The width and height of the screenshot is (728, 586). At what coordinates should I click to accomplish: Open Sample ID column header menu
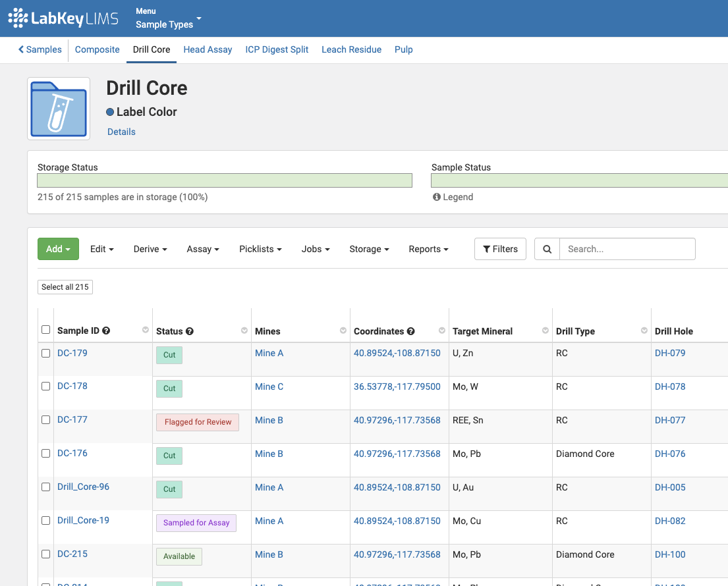146,330
